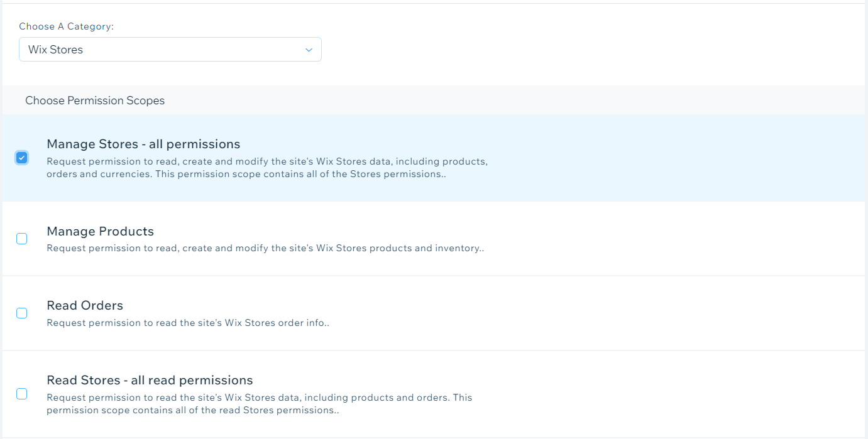
Task: Check the Read Stores all read permissions box
Action: 22,394
